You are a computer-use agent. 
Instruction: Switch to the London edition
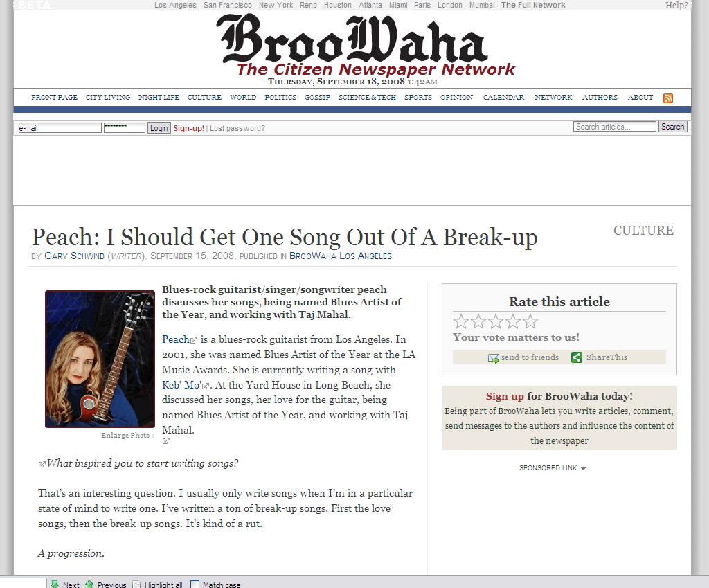point(450,5)
